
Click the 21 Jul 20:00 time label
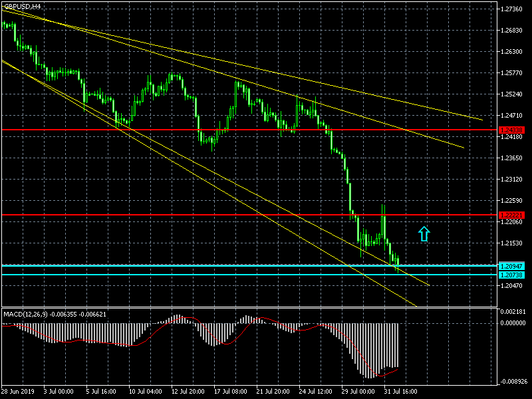coord(273,392)
